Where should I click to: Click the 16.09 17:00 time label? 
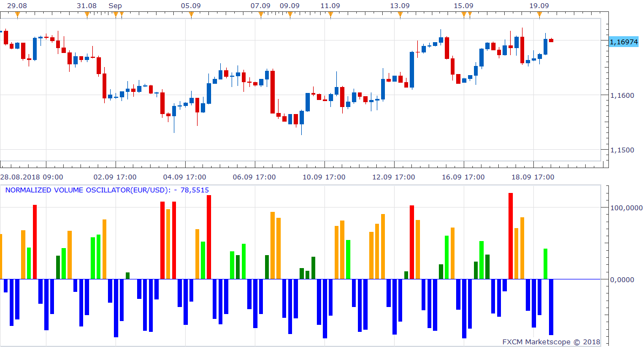(463, 177)
